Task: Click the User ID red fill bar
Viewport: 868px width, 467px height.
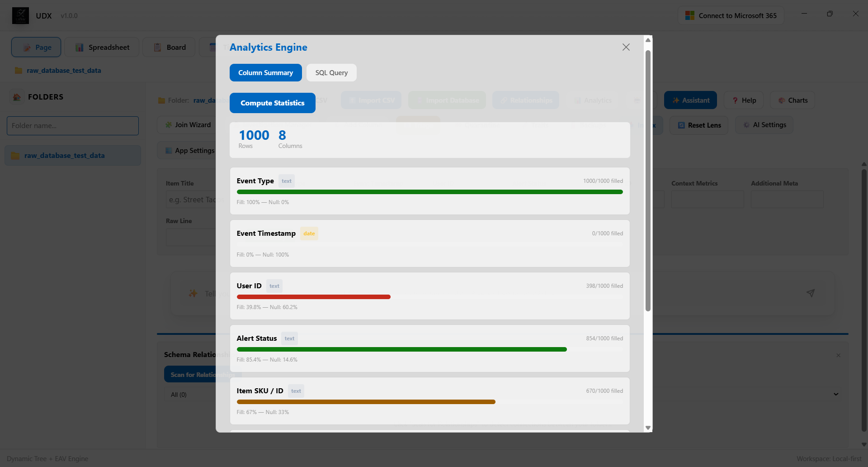Action: 313,297
